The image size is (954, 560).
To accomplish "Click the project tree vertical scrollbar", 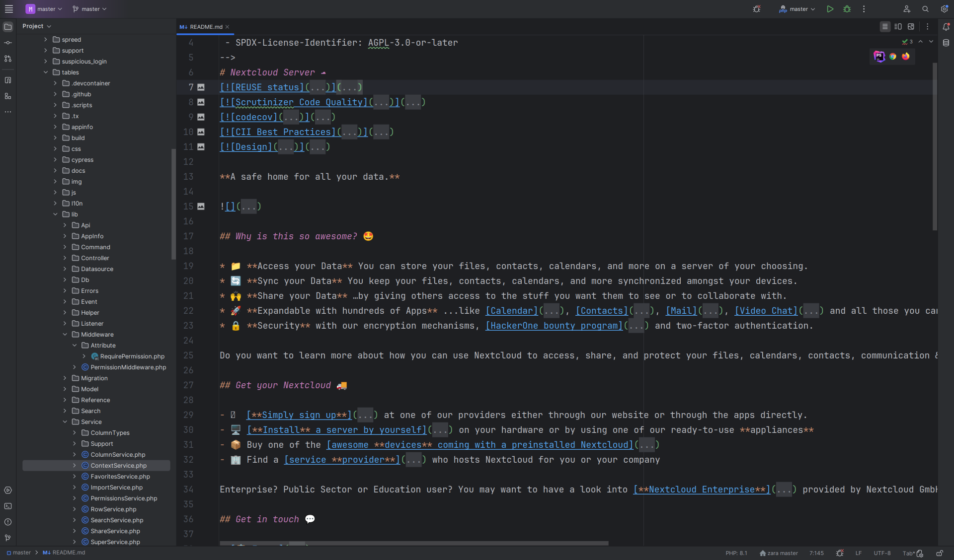I will click(x=173, y=204).
